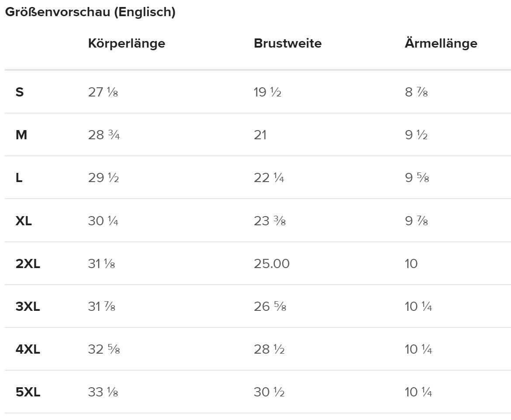Select the S size row label
This screenshot has width=511, height=420.
coord(20,93)
